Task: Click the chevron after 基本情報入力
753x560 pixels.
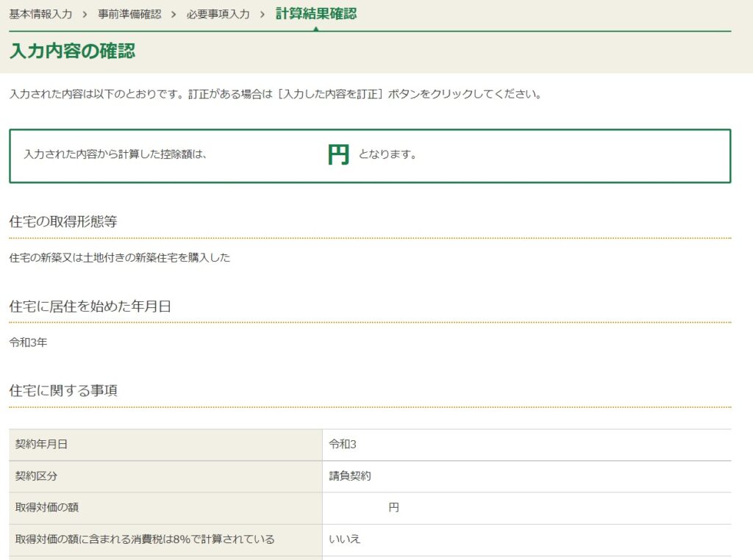Action: [x=85, y=15]
